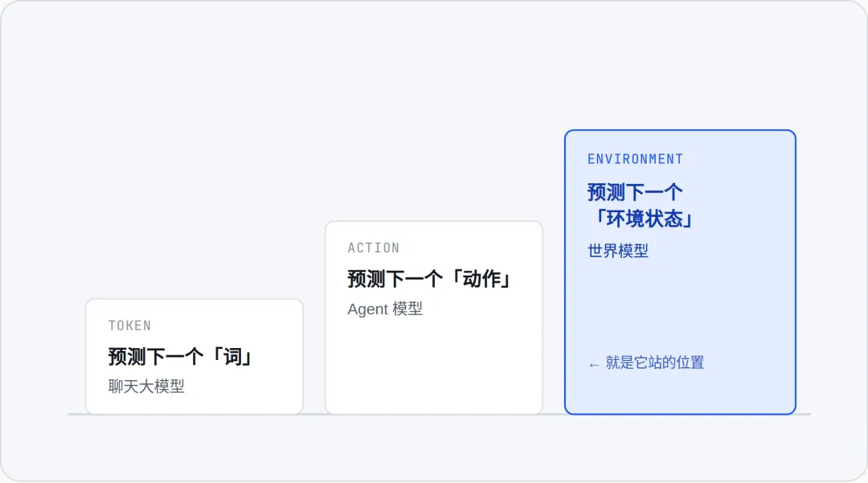Click the Agent 模型 subtitle
The height and width of the screenshot is (483, 868).
point(385,309)
